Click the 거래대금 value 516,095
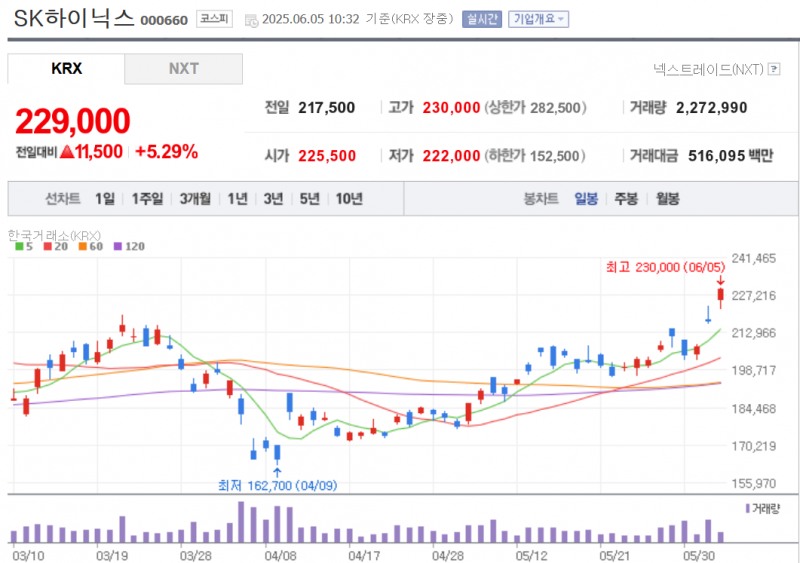Screen dimensions: 800x563 point(717,156)
